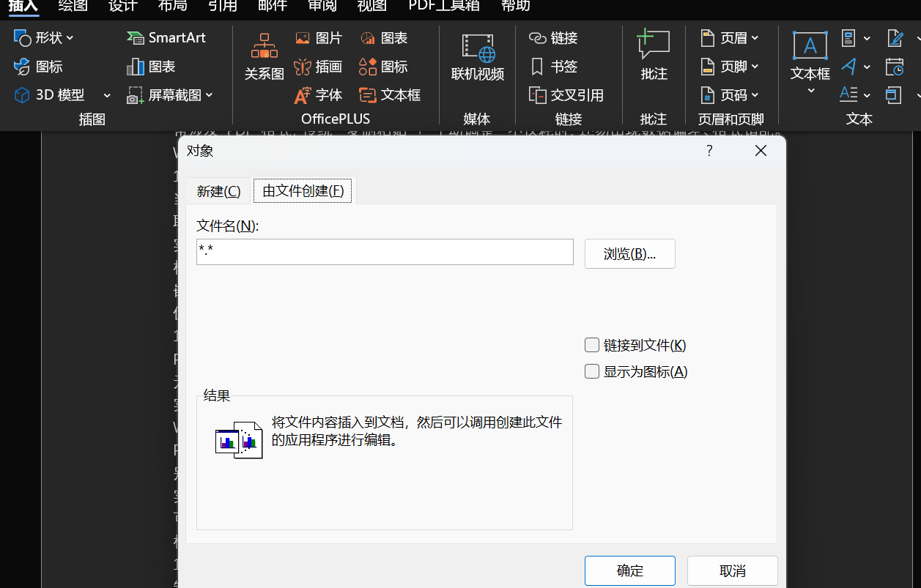Image resolution: width=921 pixels, height=588 pixels.
Task: Confirm with the 确定 button
Action: (x=629, y=570)
